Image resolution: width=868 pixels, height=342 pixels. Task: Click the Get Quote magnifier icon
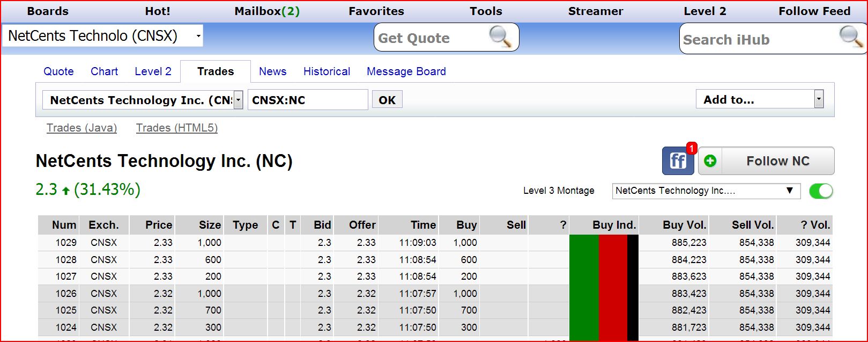tap(500, 37)
